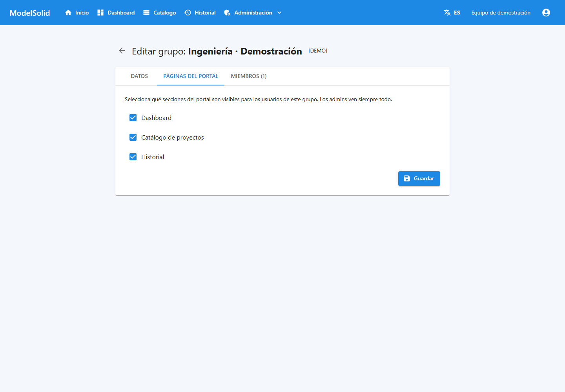Image resolution: width=565 pixels, height=392 pixels.
Task: Open the user account avatar menu
Action: pos(546,13)
